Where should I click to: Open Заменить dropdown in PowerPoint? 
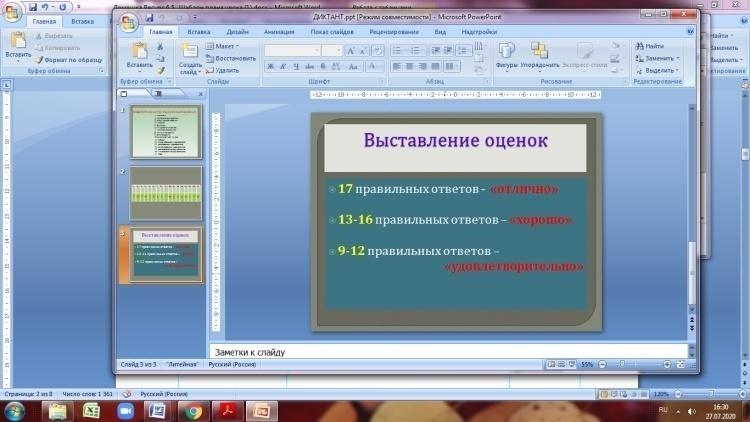(657, 58)
